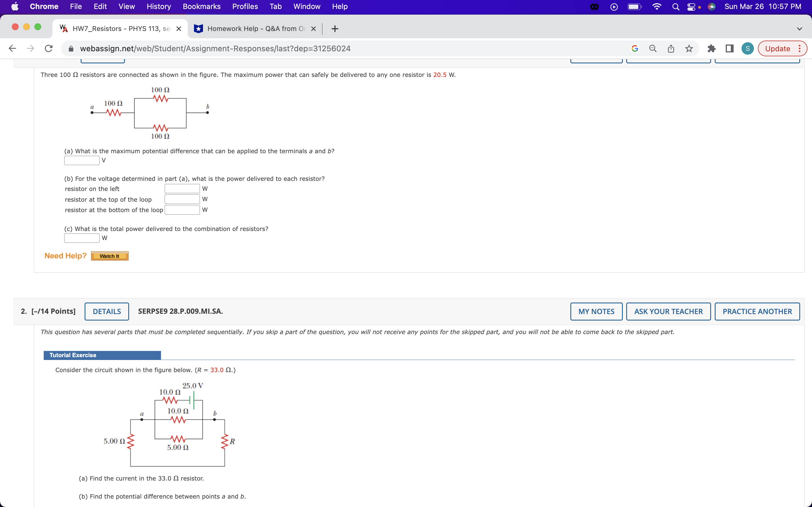The width and height of the screenshot is (812, 507).
Task: Click the Watch It button
Action: [109, 255]
